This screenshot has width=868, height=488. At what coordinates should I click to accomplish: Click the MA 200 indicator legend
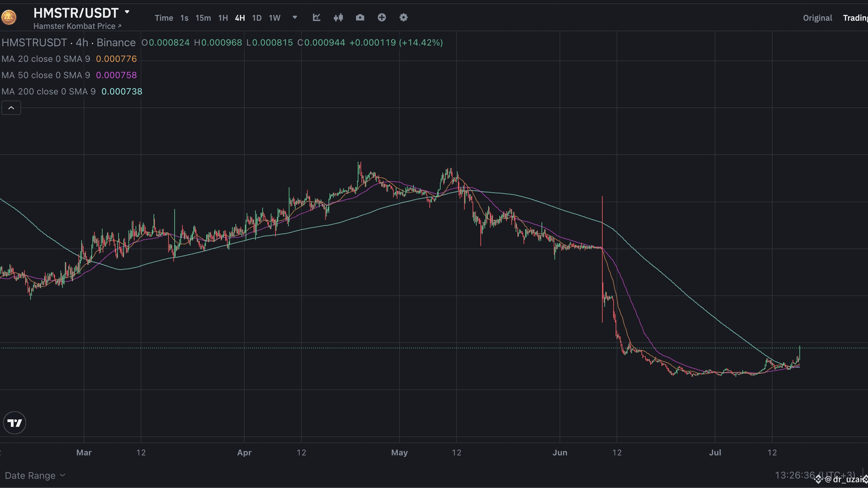[x=48, y=91]
